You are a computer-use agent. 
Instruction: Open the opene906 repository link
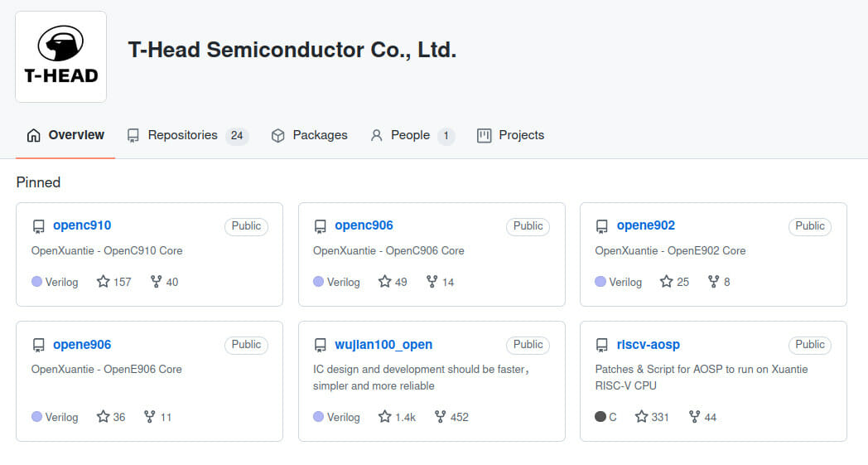[x=82, y=345]
